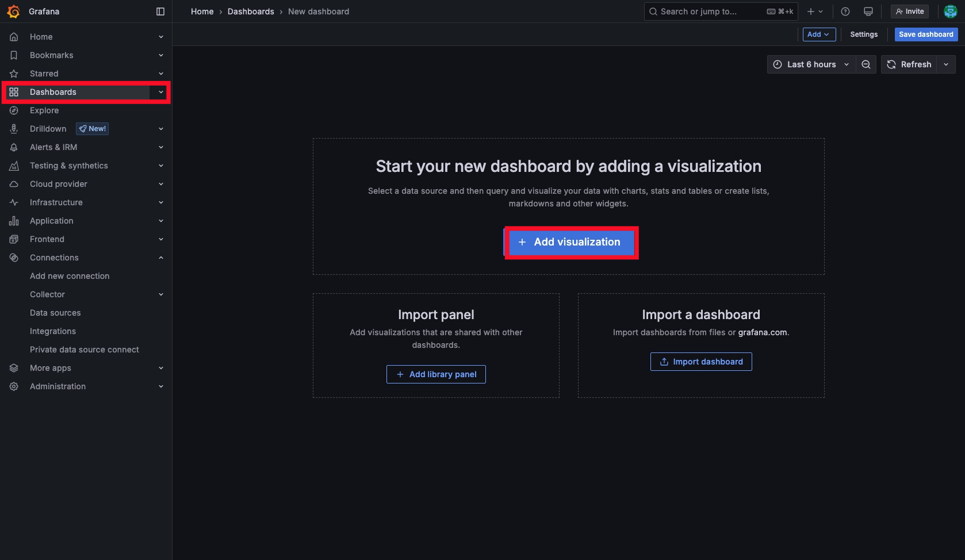Click the Grafana logo icon
The height and width of the screenshot is (560, 965).
[14, 11]
